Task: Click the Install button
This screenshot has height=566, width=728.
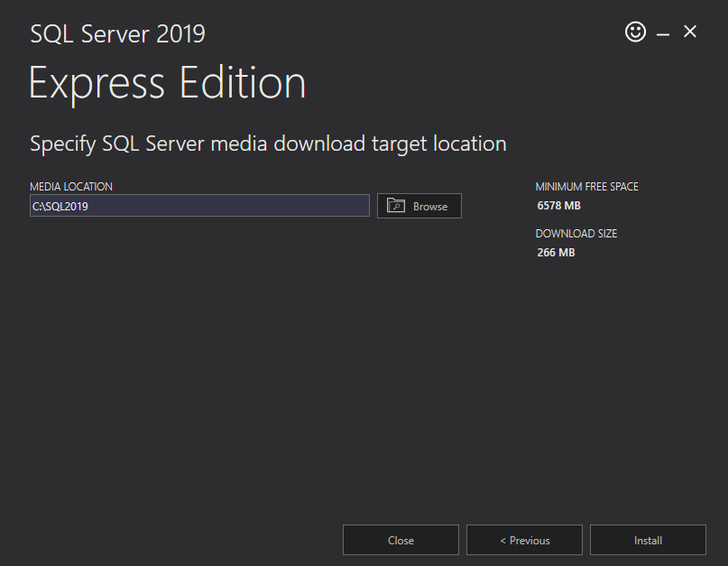Action: (648, 540)
